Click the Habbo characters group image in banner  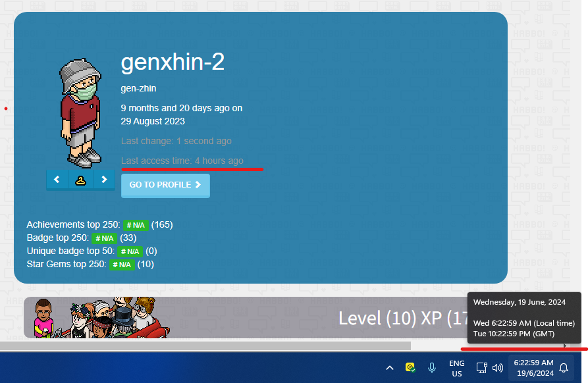point(101,317)
